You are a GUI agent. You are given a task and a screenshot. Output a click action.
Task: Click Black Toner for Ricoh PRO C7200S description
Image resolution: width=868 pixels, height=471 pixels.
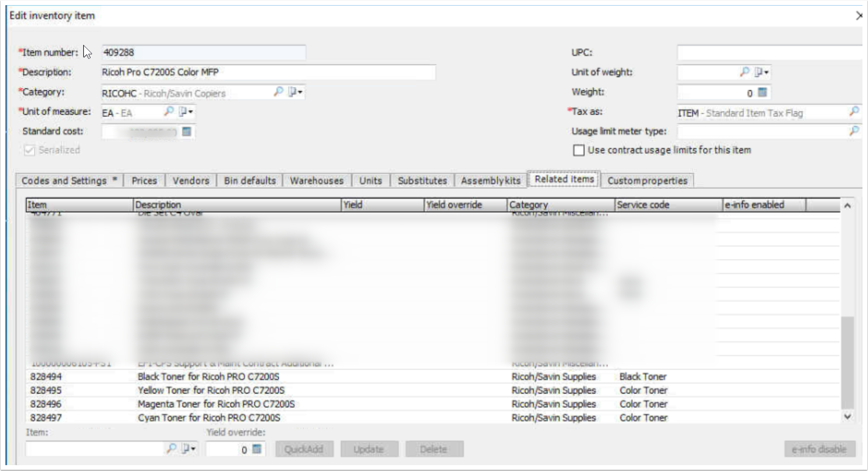coord(208,376)
